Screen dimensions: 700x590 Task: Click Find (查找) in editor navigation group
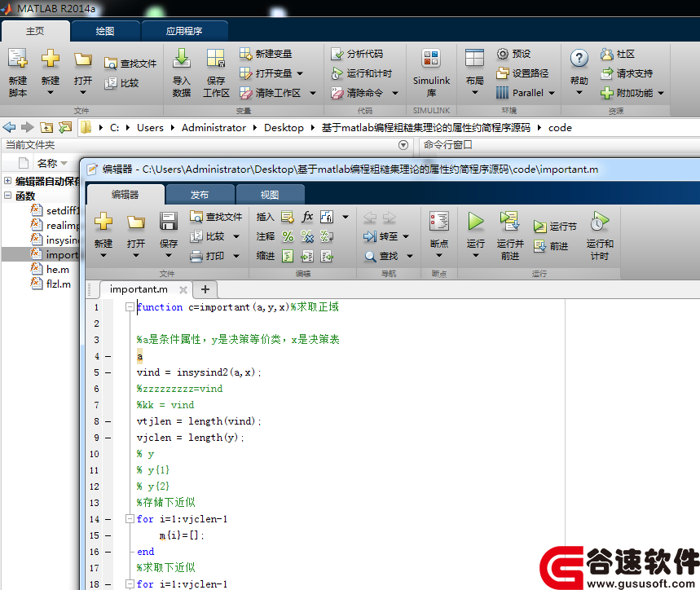click(381, 256)
